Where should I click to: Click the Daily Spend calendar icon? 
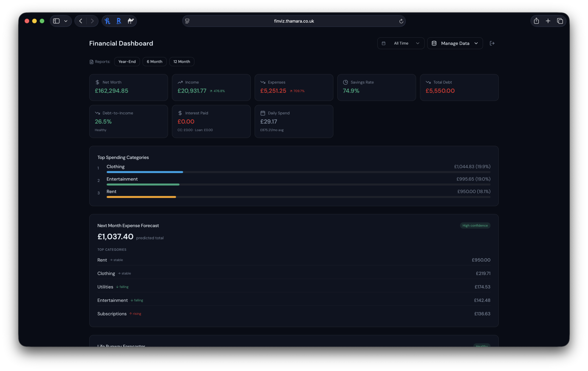[263, 113]
